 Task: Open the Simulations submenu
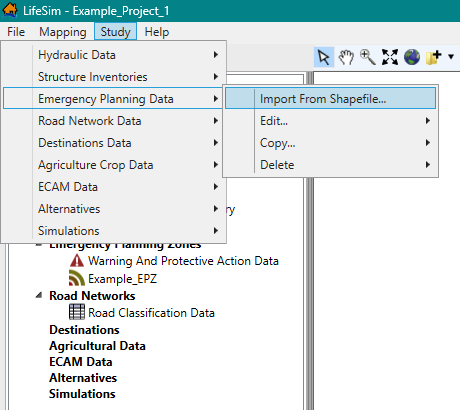point(114,231)
